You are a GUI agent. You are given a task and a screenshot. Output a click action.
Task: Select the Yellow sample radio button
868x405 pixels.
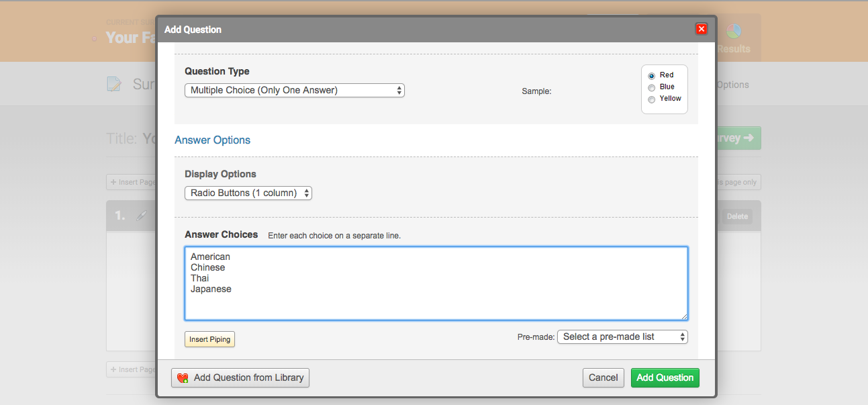point(651,99)
